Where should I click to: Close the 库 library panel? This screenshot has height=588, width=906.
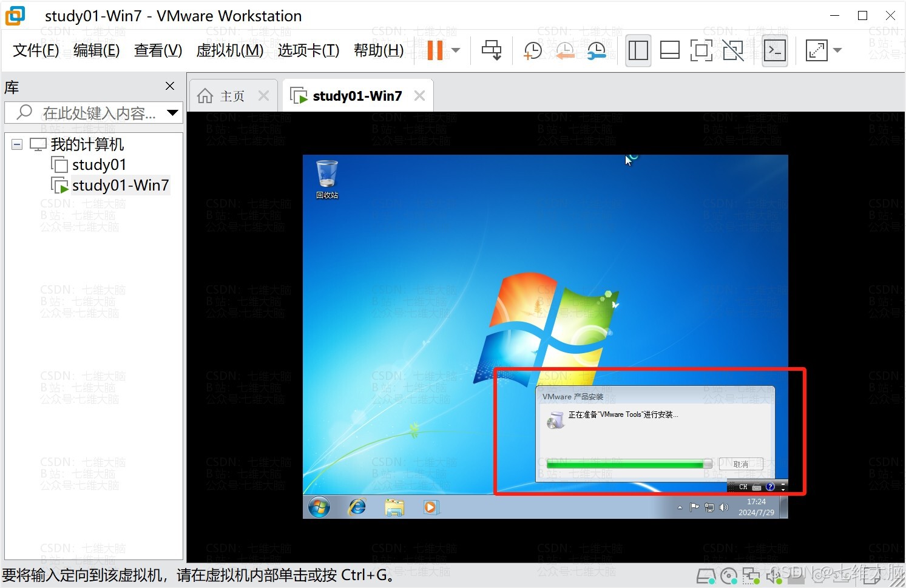[170, 86]
